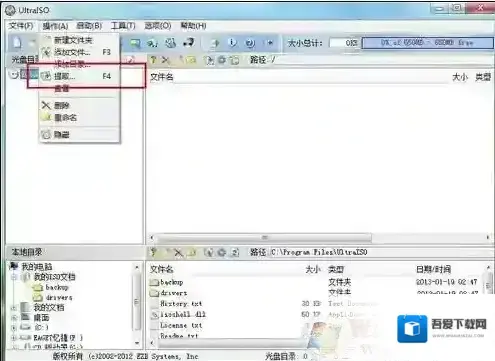Click the blue Info toolbar icon
The height and width of the screenshot is (361, 495).
pyautogui.click(x=233, y=43)
